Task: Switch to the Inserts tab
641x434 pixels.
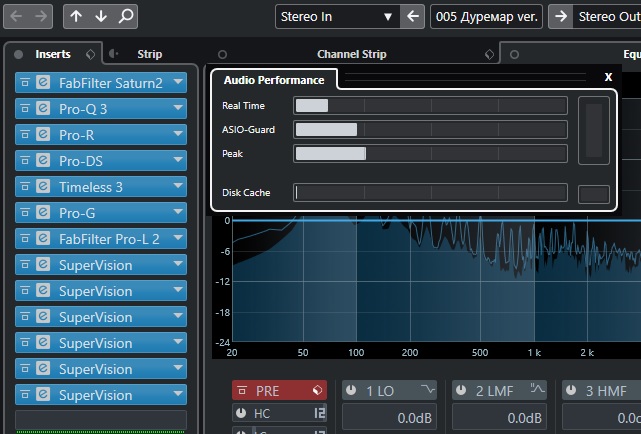Action: coord(53,54)
